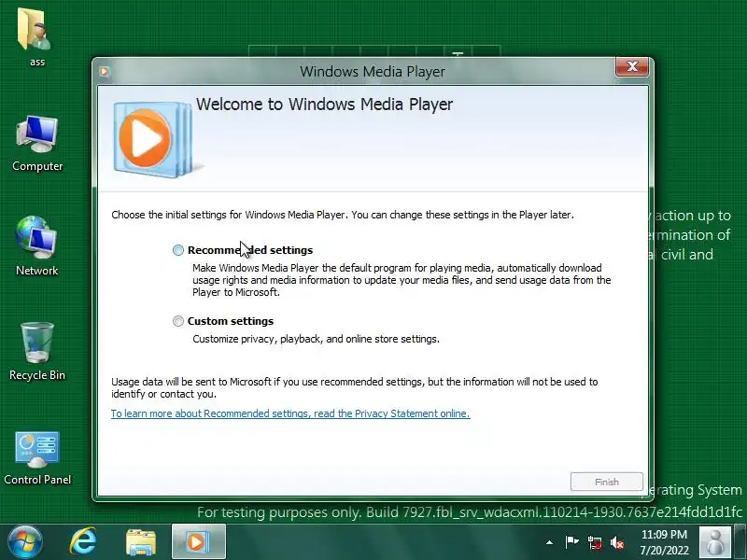Click the 'Customize privacy, playback' description text
Viewport: 747px width, 560px height.
[x=316, y=339]
